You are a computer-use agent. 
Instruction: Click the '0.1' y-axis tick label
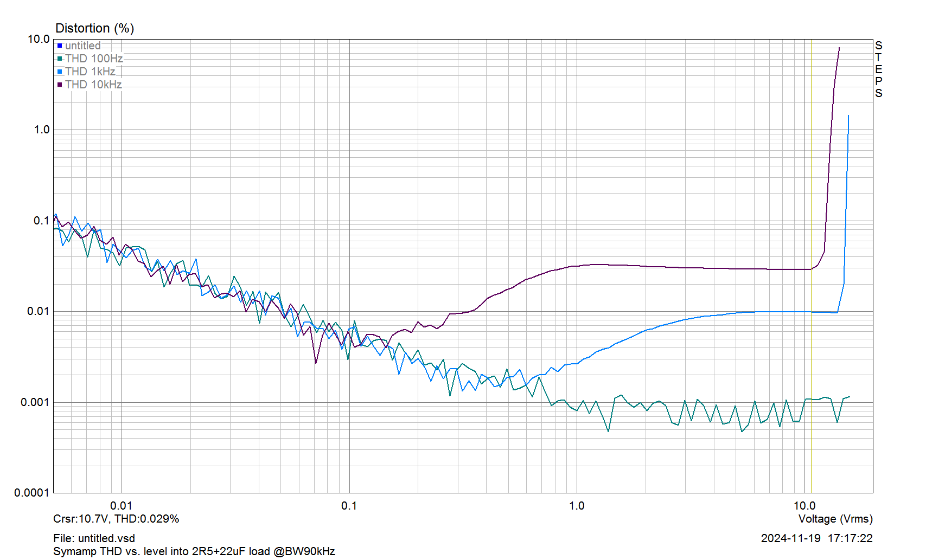tap(42, 221)
